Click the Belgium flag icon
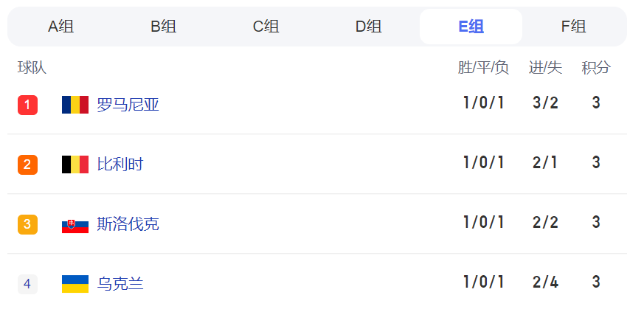This screenshot has width=644, height=312. 75,164
